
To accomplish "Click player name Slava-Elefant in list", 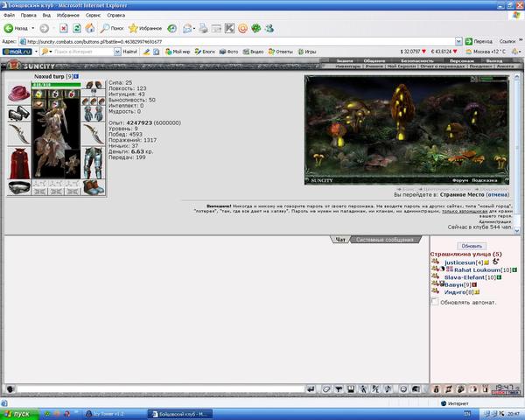I will click(x=465, y=277).
